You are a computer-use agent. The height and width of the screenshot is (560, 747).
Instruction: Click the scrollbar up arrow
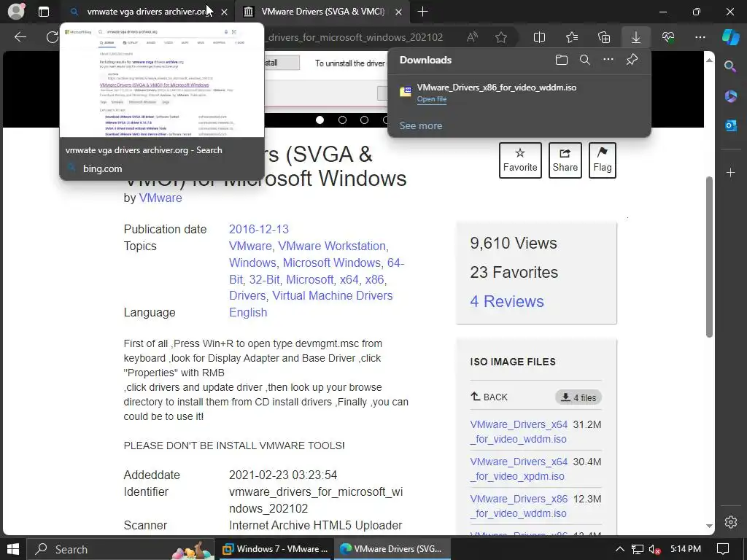pyautogui.click(x=709, y=60)
